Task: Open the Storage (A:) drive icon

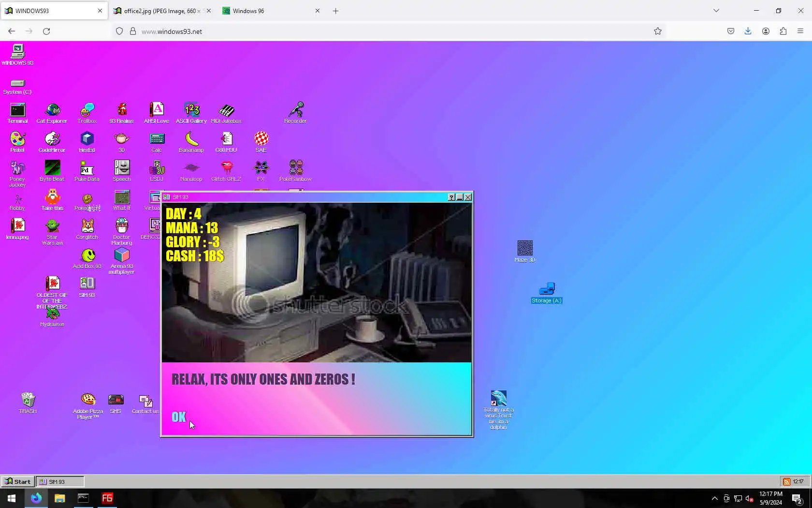Action: point(547,293)
